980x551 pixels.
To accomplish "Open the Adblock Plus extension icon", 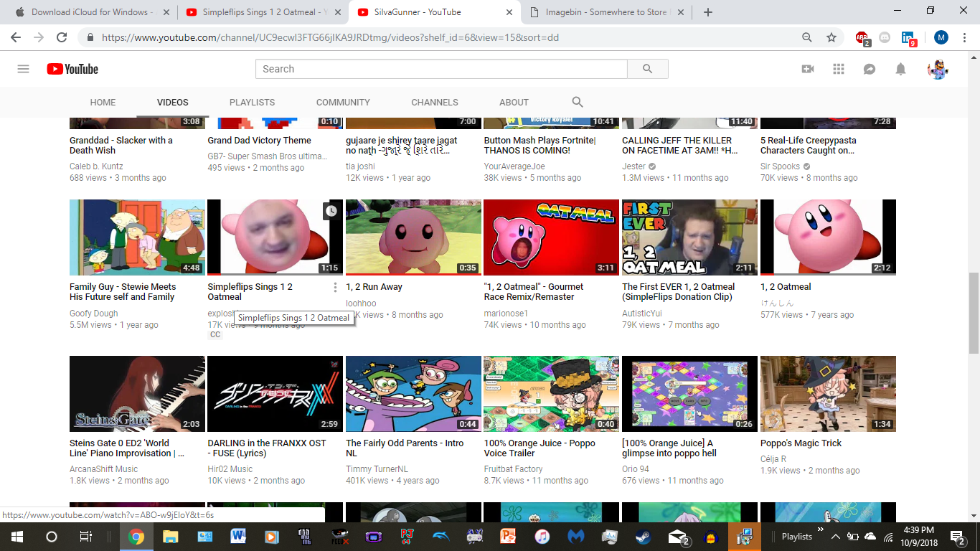I will (862, 38).
